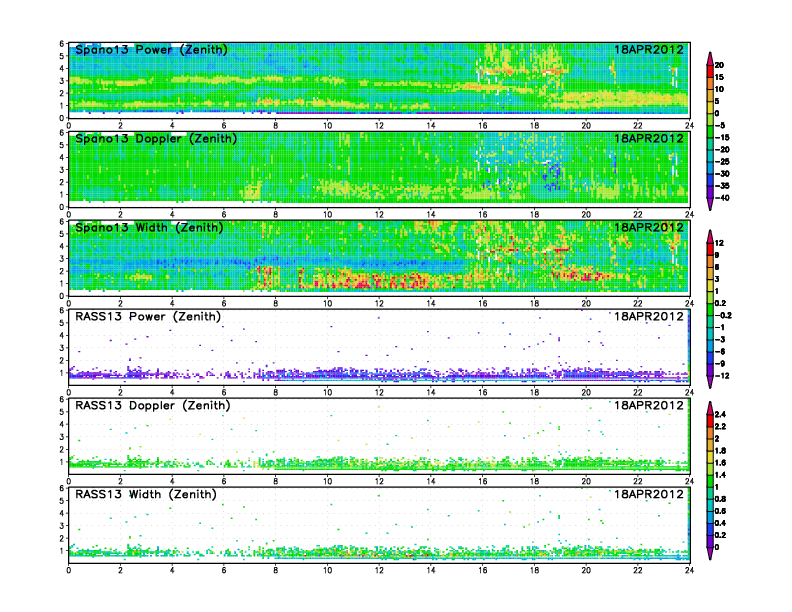Click the '1.4' colorbar tick label

[720, 475]
